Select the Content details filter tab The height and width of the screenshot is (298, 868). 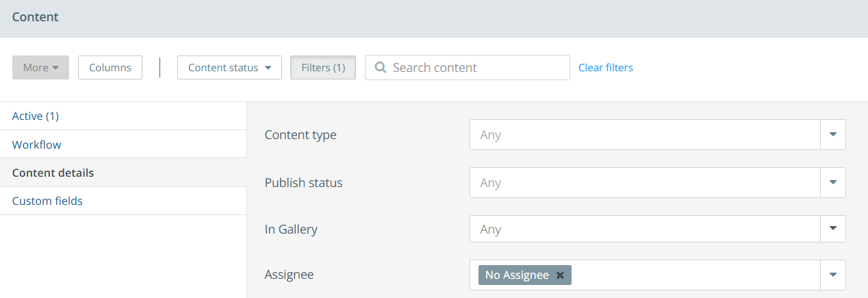[53, 173]
